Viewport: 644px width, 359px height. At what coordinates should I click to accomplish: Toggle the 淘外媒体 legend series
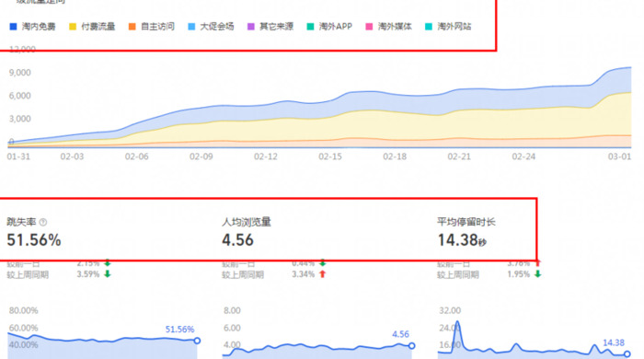pyautogui.click(x=388, y=27)
